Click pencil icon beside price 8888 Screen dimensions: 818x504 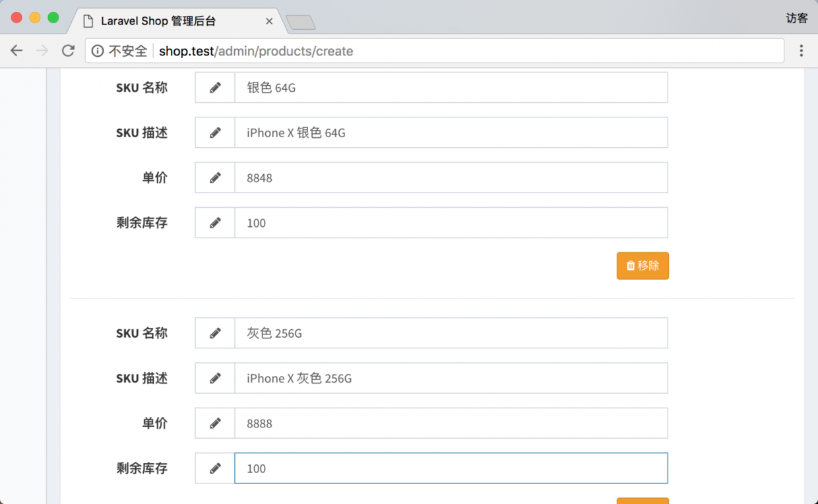pos(215,424)
